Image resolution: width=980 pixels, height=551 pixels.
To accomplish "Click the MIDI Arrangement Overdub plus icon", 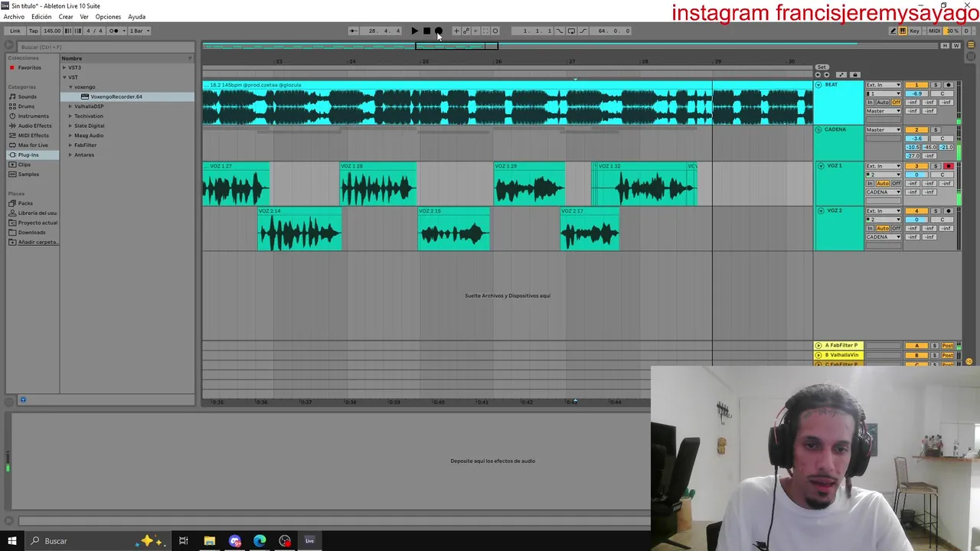I will tap(456, 31).
